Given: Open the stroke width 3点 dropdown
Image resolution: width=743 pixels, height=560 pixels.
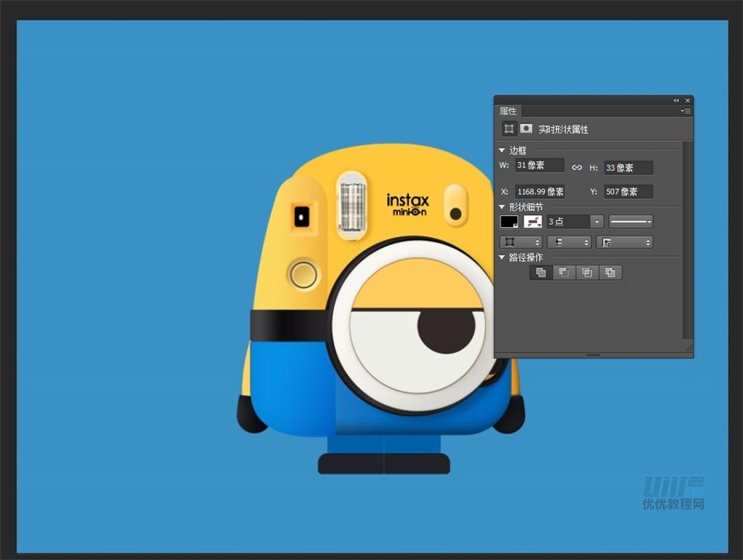Looking at the screenshot, I should [597, 222].
